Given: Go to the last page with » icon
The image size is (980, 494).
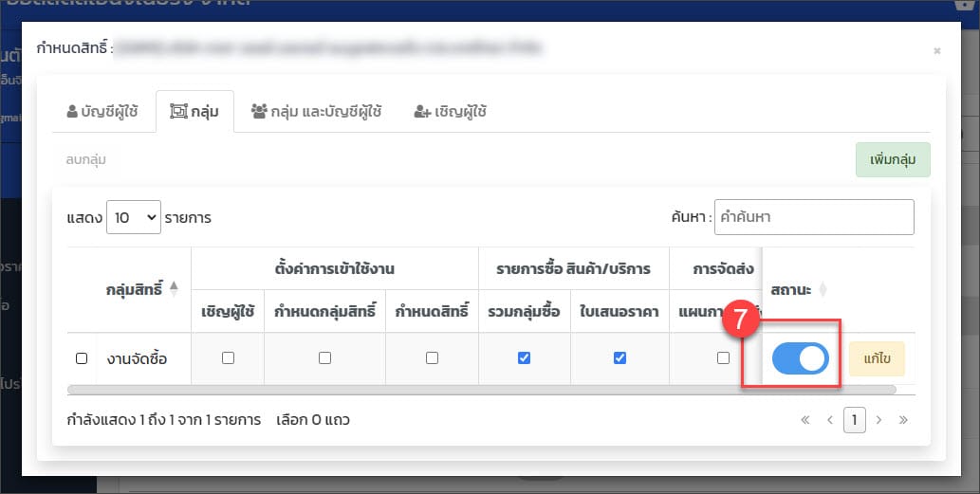Looking at the screenshot, I should pyautogui.click(x=903, y=419).
